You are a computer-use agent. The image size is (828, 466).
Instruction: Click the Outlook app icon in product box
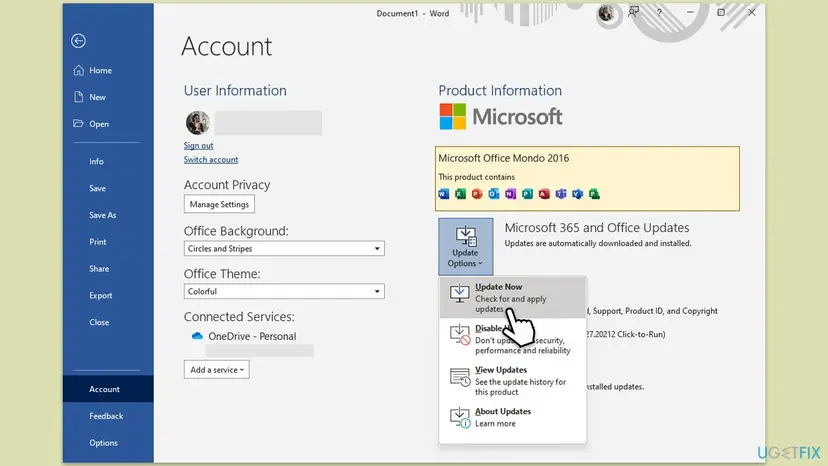(494, 194)
